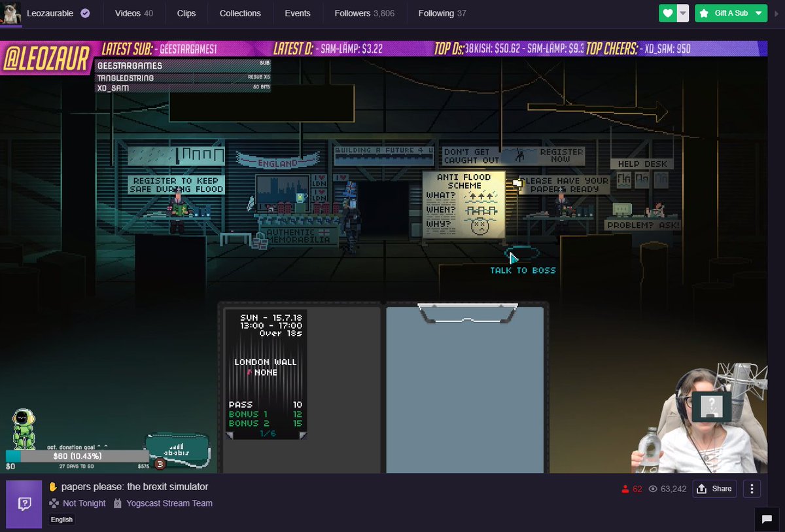Click TANGLEDSTRING in the alert list
This screenshot has height=532, width=785.
[126, 79]
